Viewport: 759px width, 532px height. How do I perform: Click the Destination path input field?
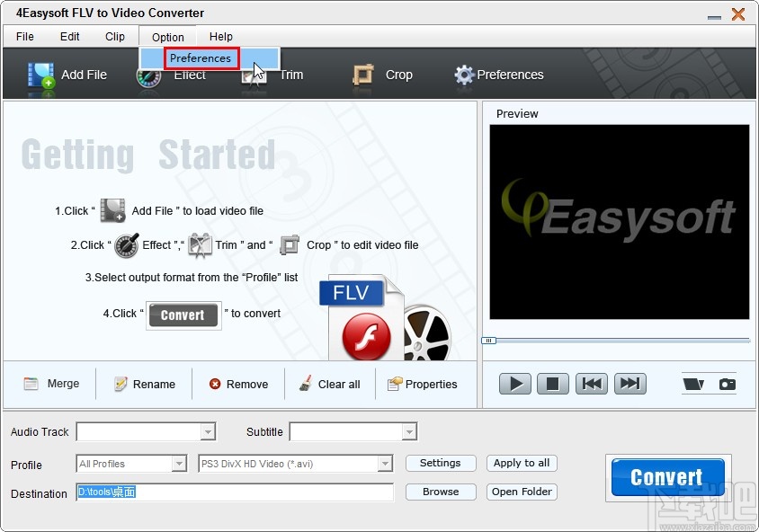click(234, 492)
